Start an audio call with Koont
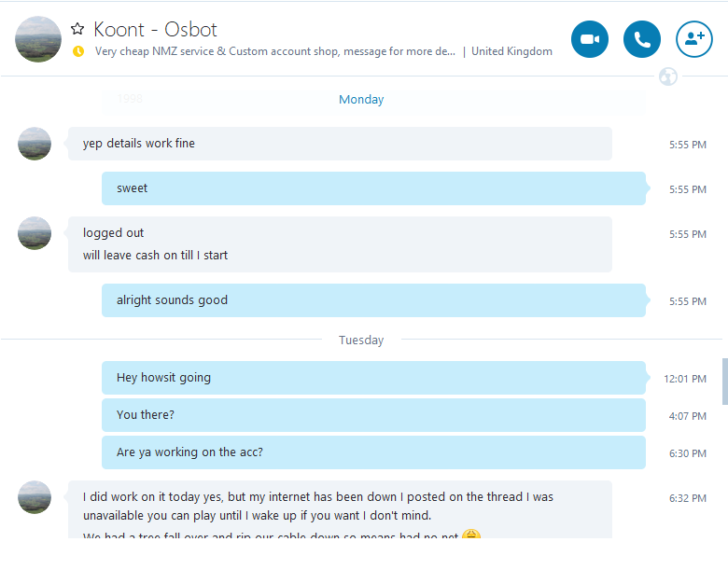Viewport: 728px width, 570px height. 642,39
